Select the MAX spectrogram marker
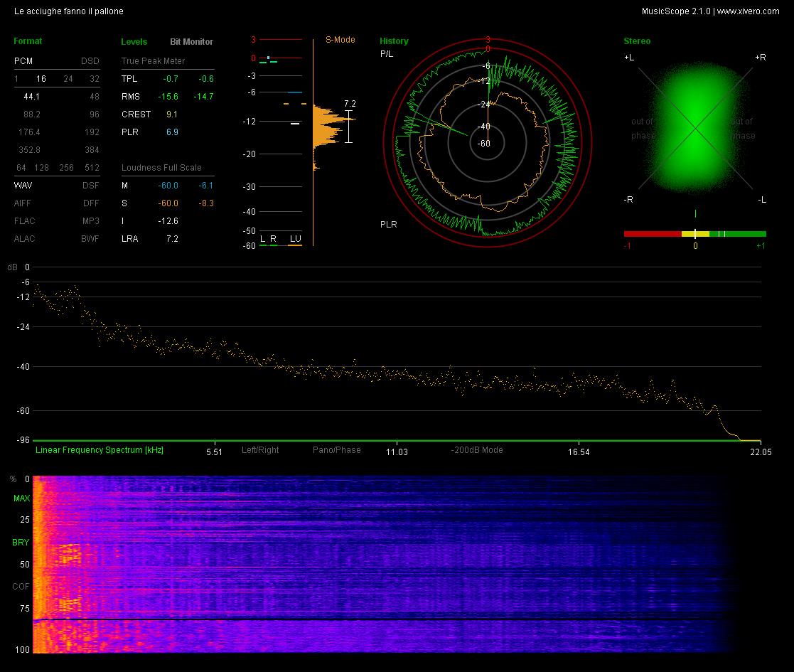The height and width of the screenshot is (672, 794). click(x=22, y=498)
